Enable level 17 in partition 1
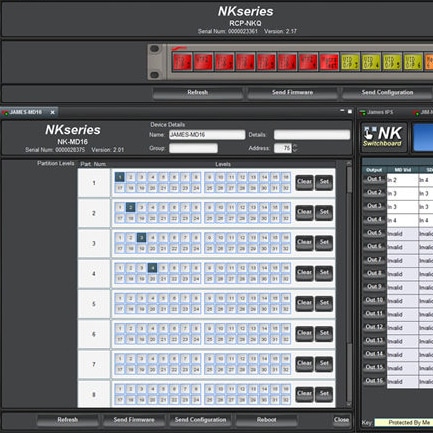The width and height of the screenshot is (433, 433). click(x=120, y=188)
